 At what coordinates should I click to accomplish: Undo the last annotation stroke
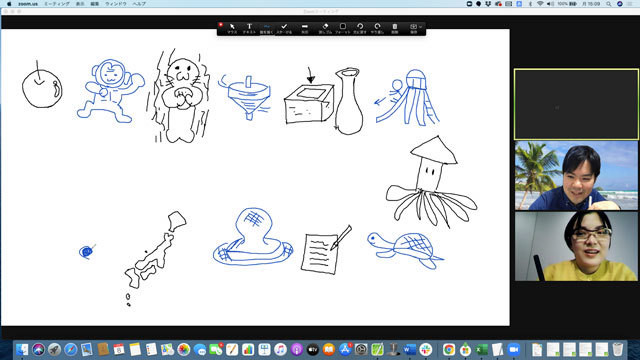360,28
